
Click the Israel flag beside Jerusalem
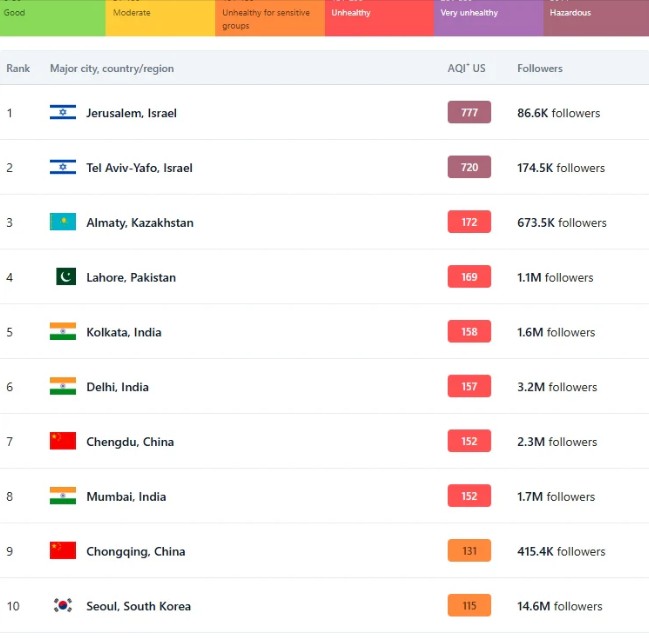(62, 113)
